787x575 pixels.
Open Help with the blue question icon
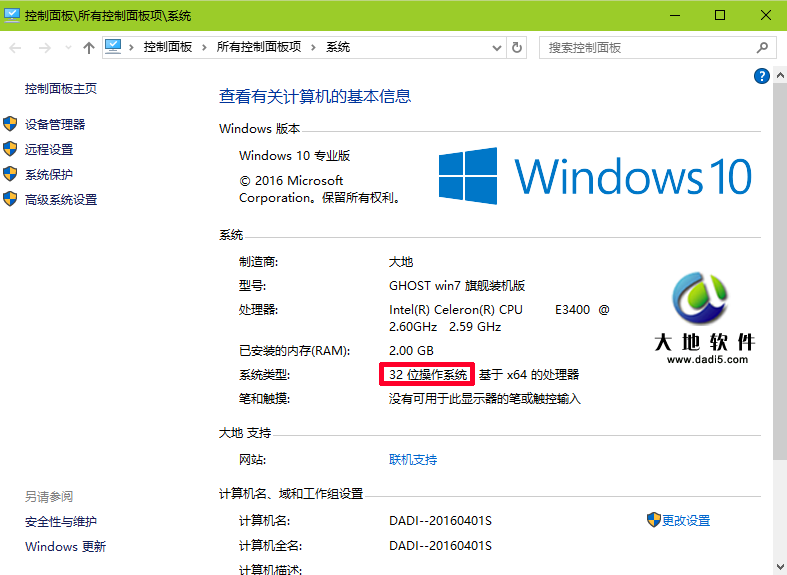[761, 76]
